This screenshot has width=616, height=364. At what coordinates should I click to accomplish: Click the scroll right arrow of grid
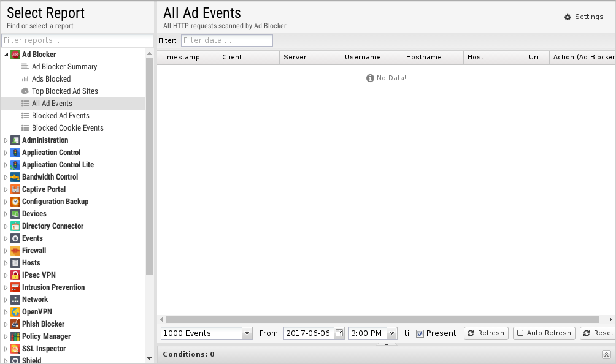coord(611,320)
